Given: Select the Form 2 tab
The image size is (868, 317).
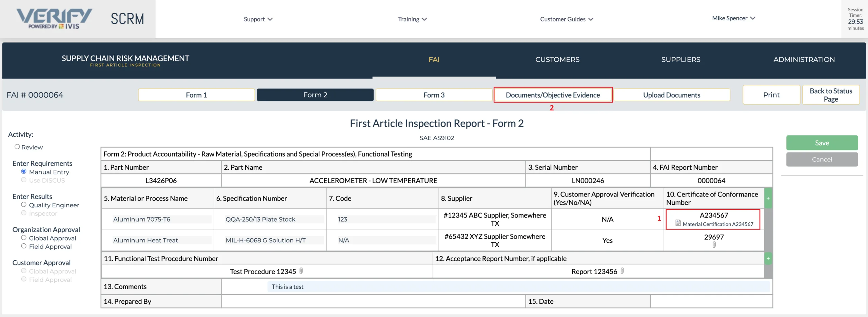Looking at the screenshot, I should click(x=315, y=95).
